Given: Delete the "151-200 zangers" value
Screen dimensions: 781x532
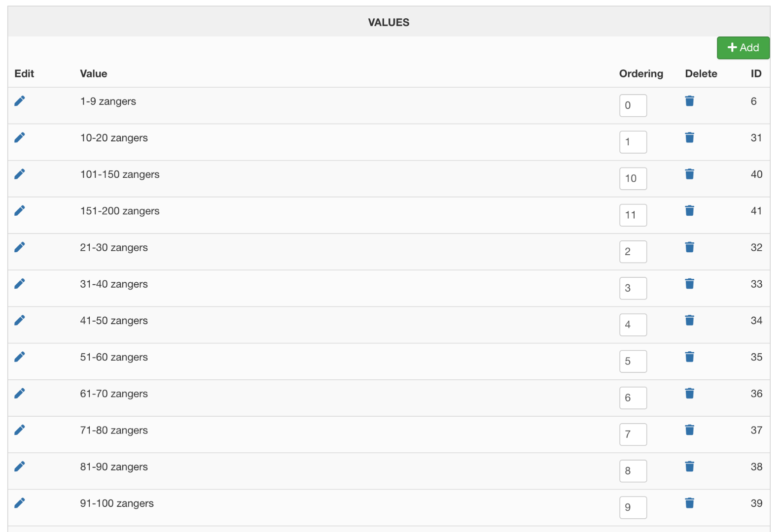Looking at the screenshot, I should pos(689,211).
